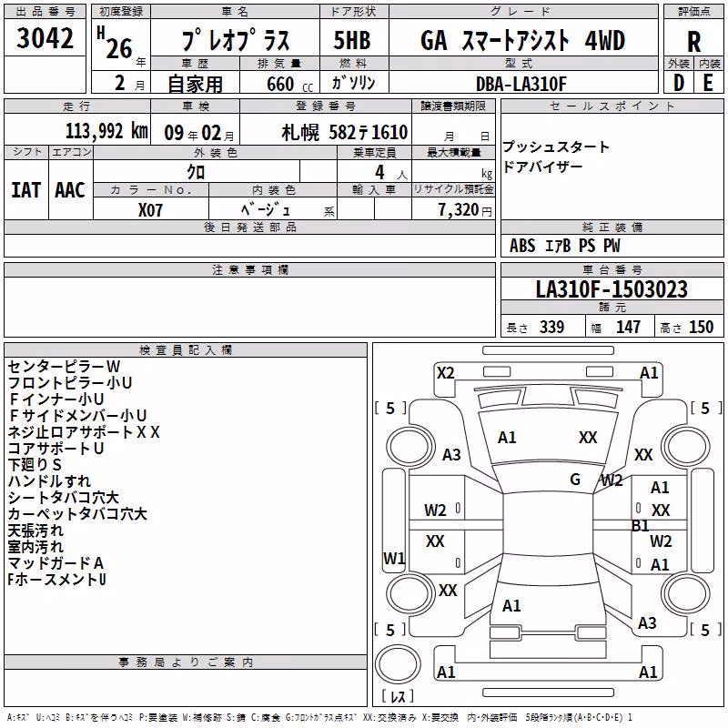This screenshot has width=728, height=728.
Task: Click note ネジ止ロアサポートXX
Action: click(x=84, y=432)
